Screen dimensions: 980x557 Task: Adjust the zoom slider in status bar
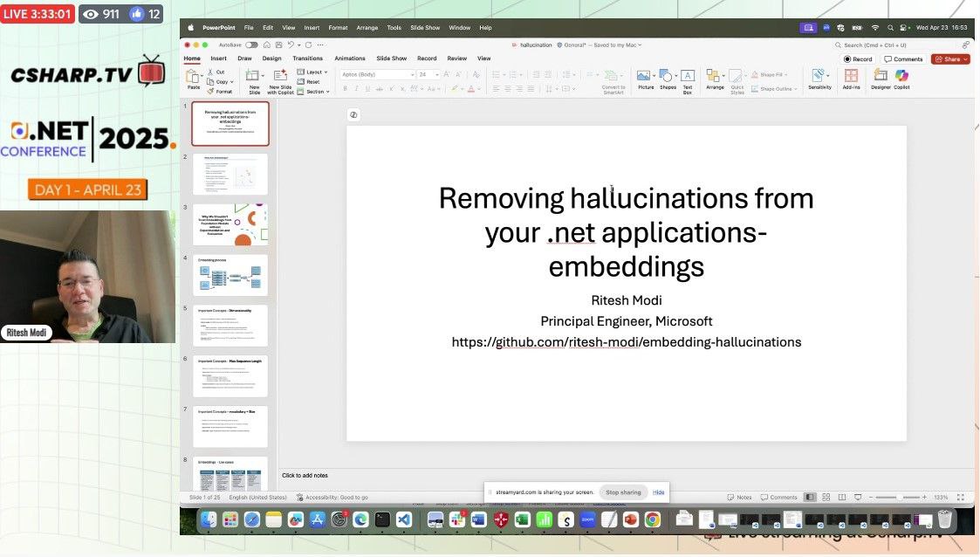(x=899, y=498)
